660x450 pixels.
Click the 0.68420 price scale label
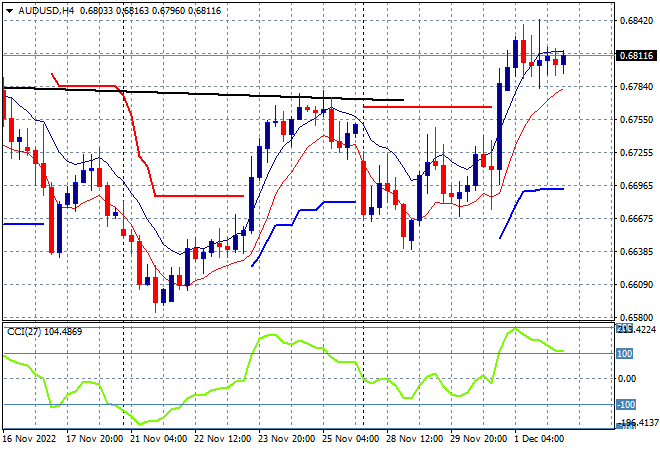[x=636, y=21]
